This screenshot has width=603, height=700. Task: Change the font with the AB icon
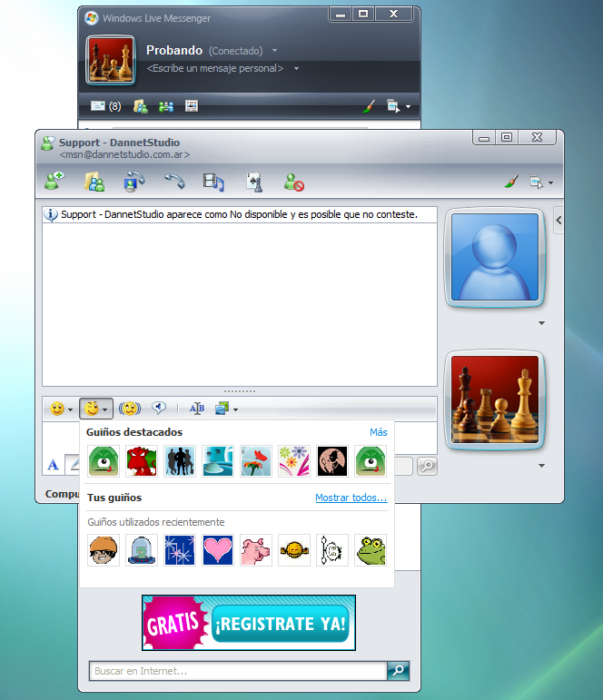(x=197, y=409)
